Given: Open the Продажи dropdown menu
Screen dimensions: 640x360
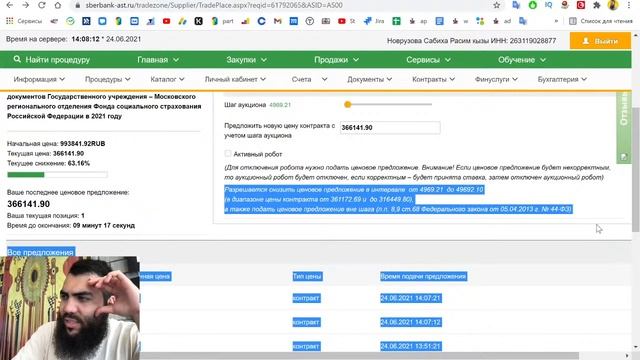Looking at the screenshot, I should (336, 60).
